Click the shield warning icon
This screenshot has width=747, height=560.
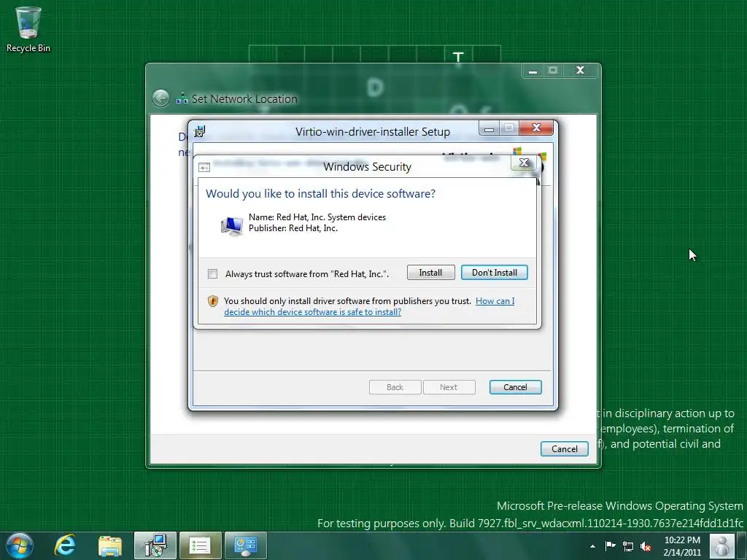point(212,301)
